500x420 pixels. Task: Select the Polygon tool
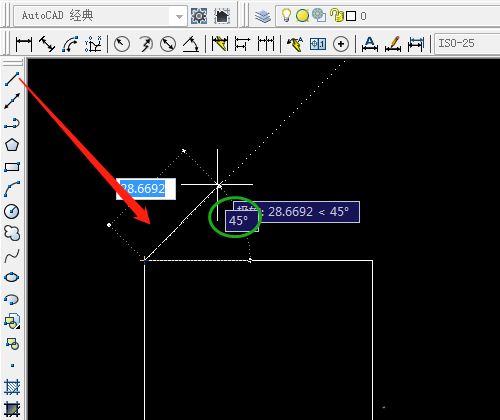click(12, 145)
